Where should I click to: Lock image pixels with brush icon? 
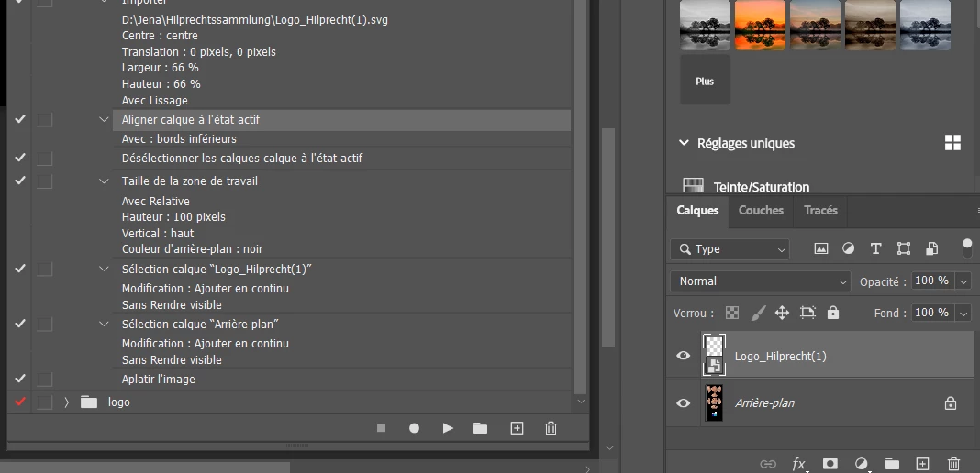[758, 313]
